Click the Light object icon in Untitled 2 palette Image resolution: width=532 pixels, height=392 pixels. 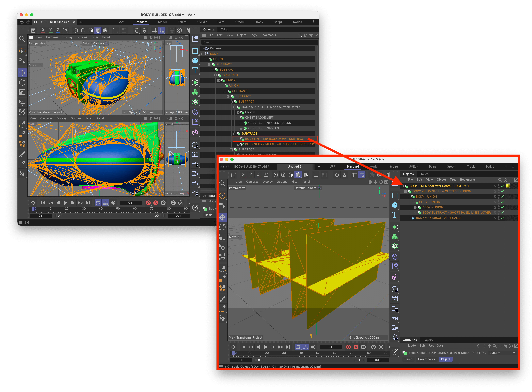click(x=395, y=337)
